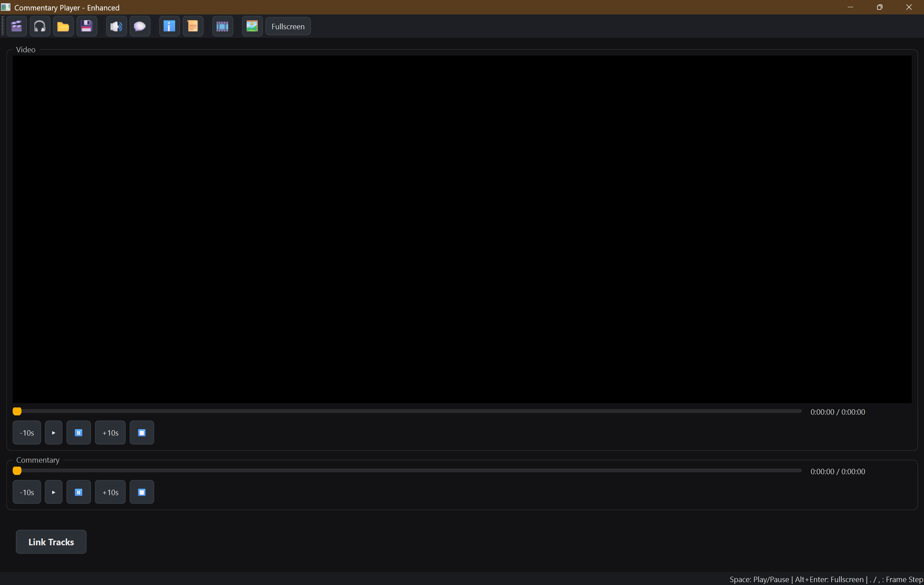
Task: Click the Commentary time readout 0:00:00 / 0:00:00
Action: (x=838, y=471)
